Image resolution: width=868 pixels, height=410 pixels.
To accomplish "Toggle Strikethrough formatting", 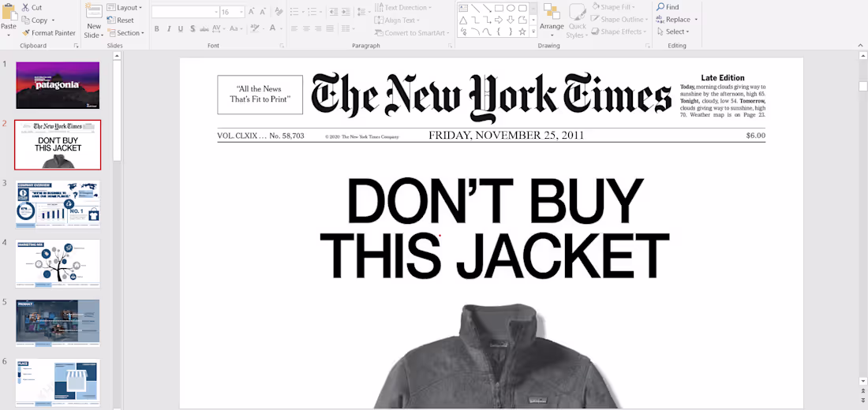I will [204, 28].
